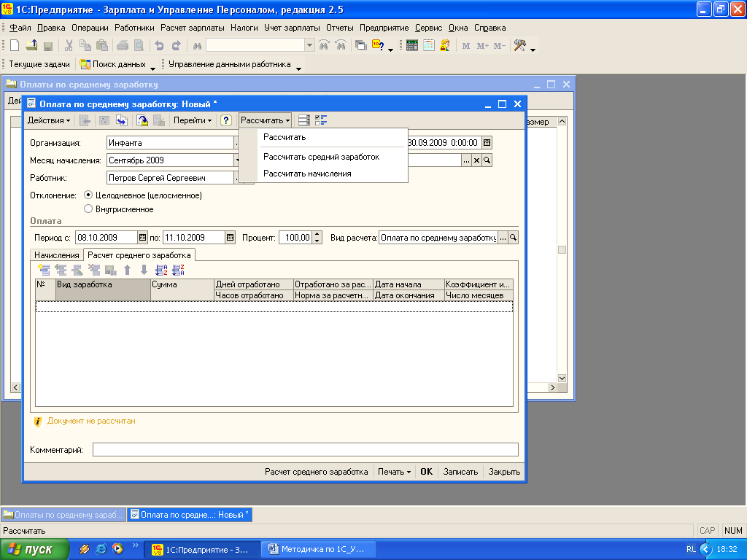Switch to Расчет среднего заработка tab
Image resolution: width=747 pixels, height=560 pixels.
[x=139, y=254]
